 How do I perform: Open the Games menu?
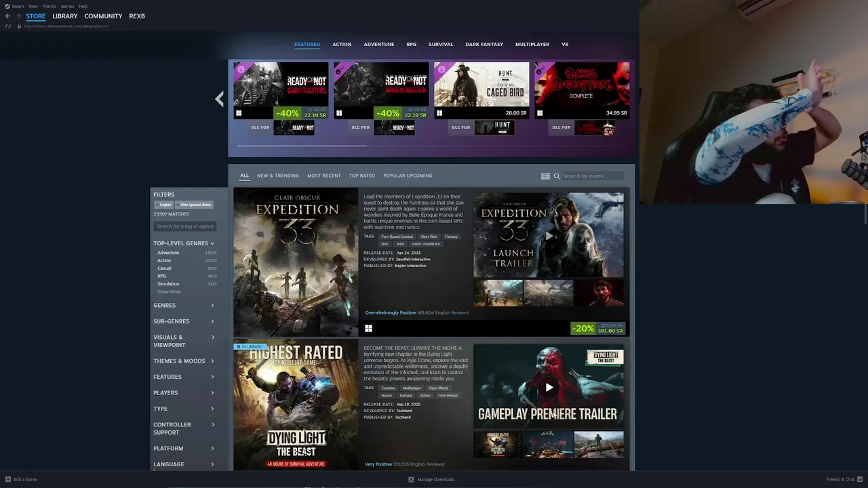(67, 6)
